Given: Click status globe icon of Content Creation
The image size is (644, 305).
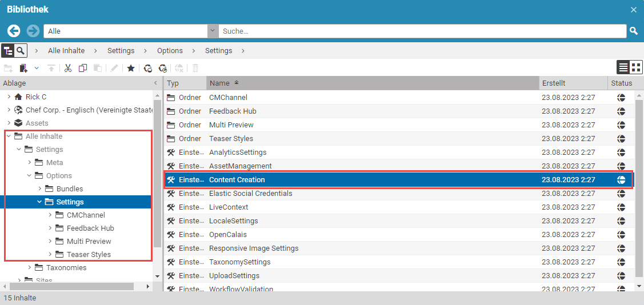Looking at the screenshot, I should pos(621,180).
